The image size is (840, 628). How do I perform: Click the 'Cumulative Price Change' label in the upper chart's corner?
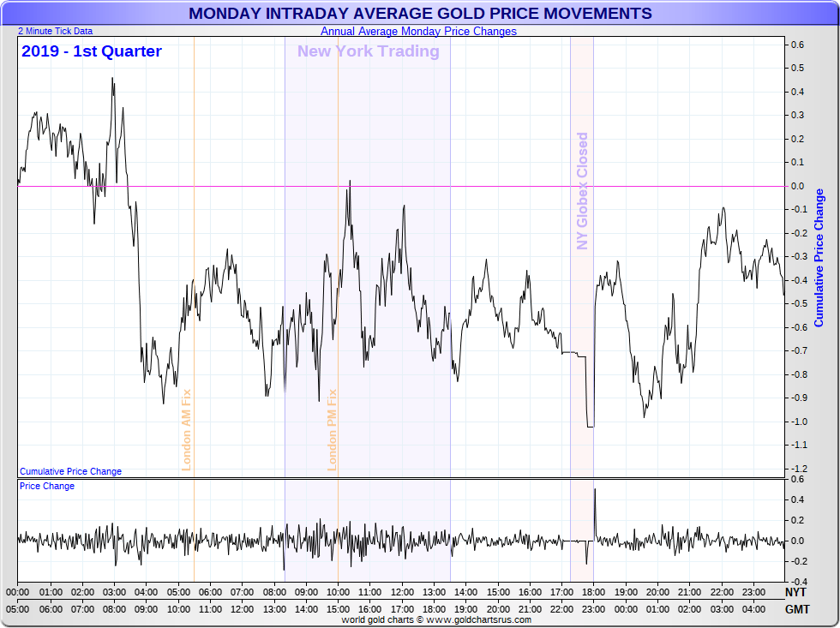pyautogui.click(x=70, y=471)
